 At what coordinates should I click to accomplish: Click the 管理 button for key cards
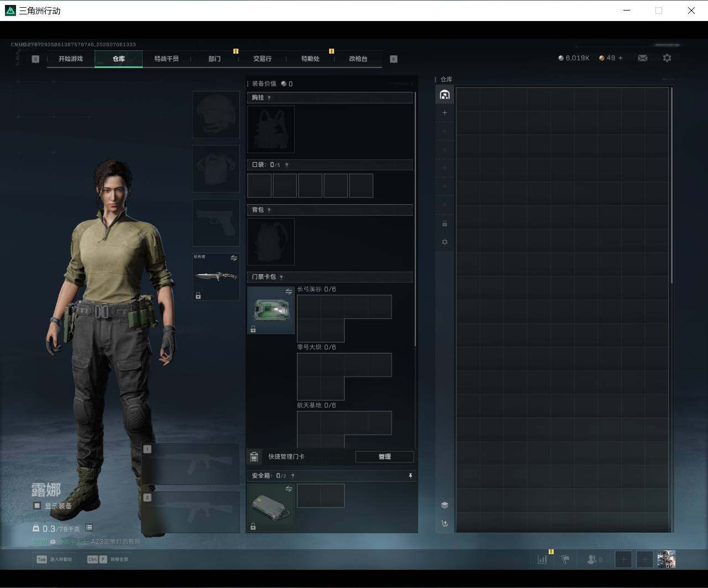[x=384, y=456]
